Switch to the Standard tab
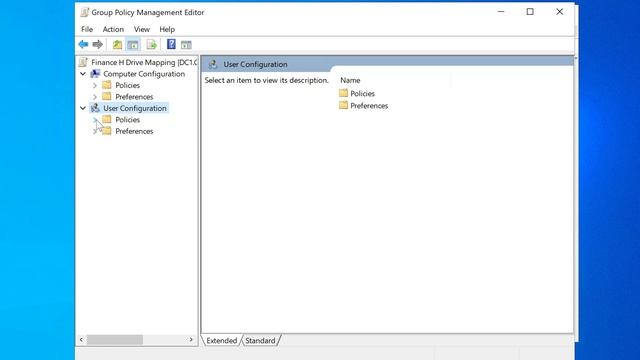The image size is (640, 360). 260,340
